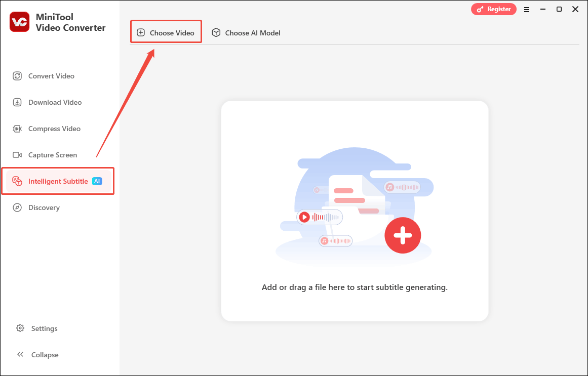
Task: Open the Discovery section
Action: click(x=44, y=207)
